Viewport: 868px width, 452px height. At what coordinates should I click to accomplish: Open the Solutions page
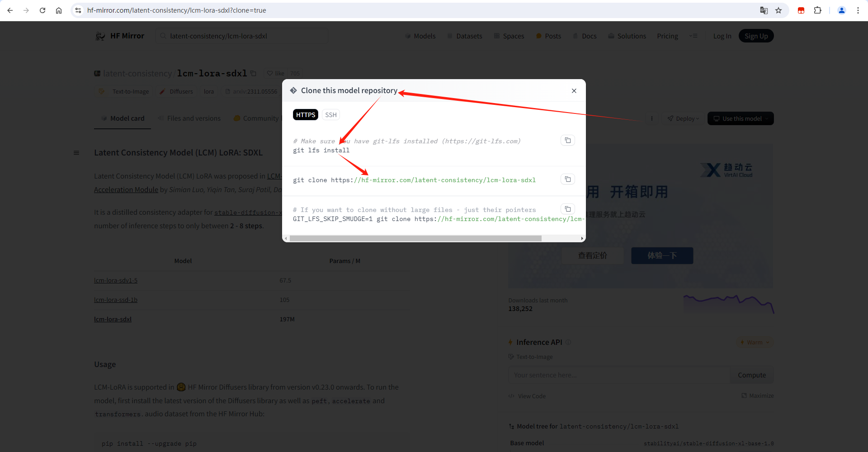(627, 36)
